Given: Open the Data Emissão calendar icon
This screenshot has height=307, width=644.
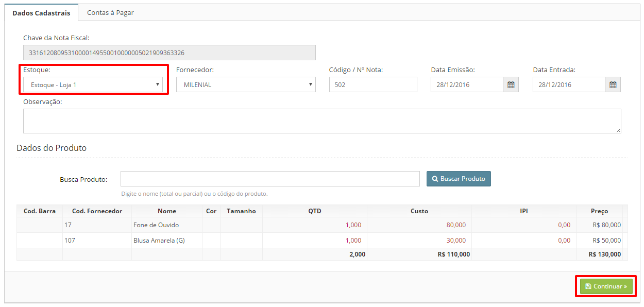Looking at the screenshot, I should pyautogui.click(x=511, y=85).
